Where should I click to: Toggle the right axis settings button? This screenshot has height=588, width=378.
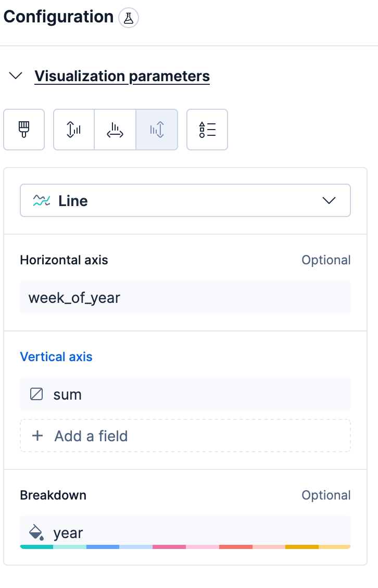pyautogui.click(x=157, y=130)
